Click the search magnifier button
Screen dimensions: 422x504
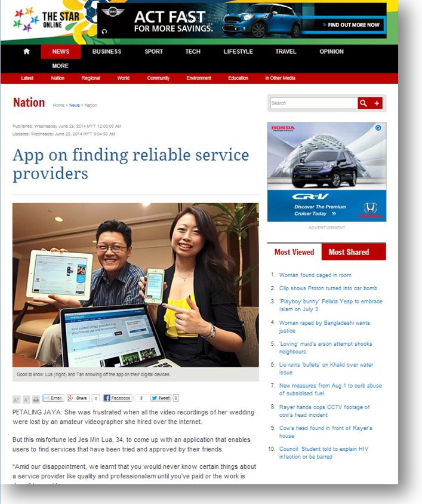364,103
